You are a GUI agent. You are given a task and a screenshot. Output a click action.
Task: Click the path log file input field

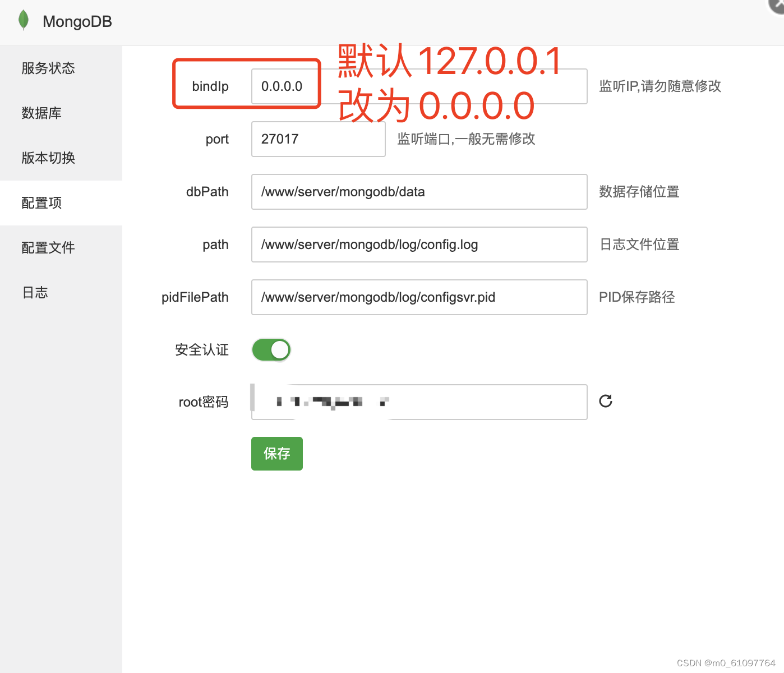click(419, 245)
